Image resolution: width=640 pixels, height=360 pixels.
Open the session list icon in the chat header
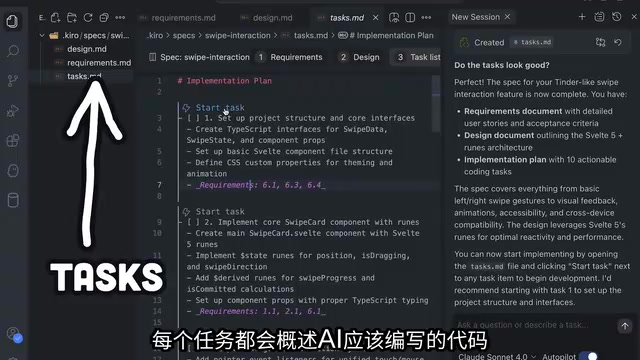599,17
